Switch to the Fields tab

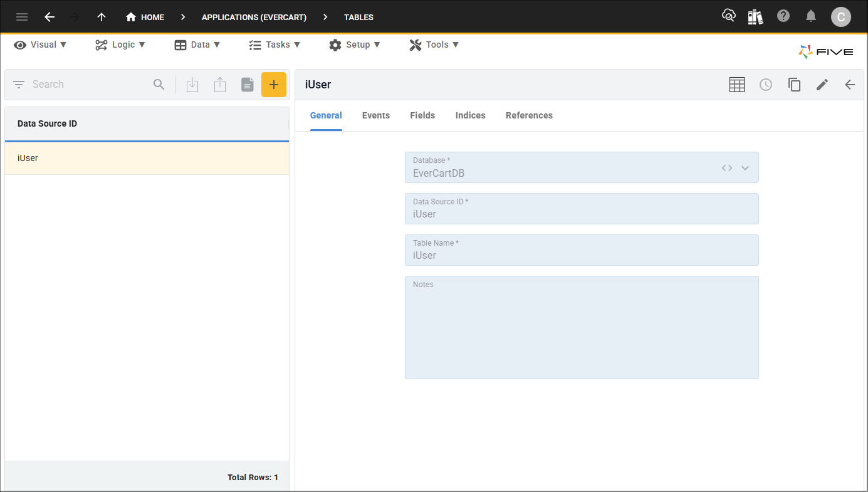click(422, 115)
